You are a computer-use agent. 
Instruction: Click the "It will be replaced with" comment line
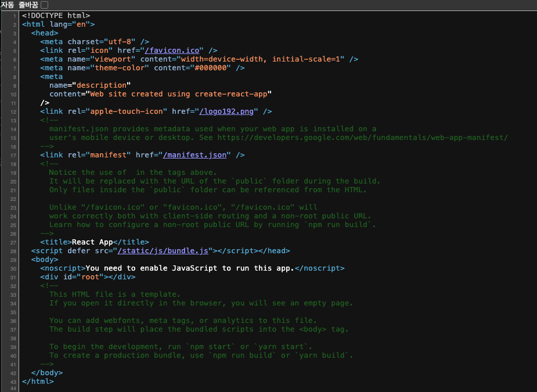click(215, 181)
